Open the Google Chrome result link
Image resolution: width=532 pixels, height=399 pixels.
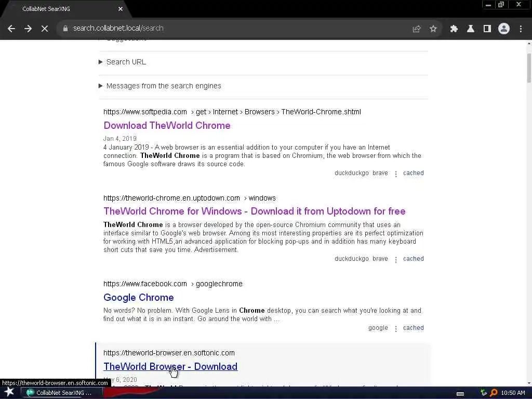click(x=138, y=297)
